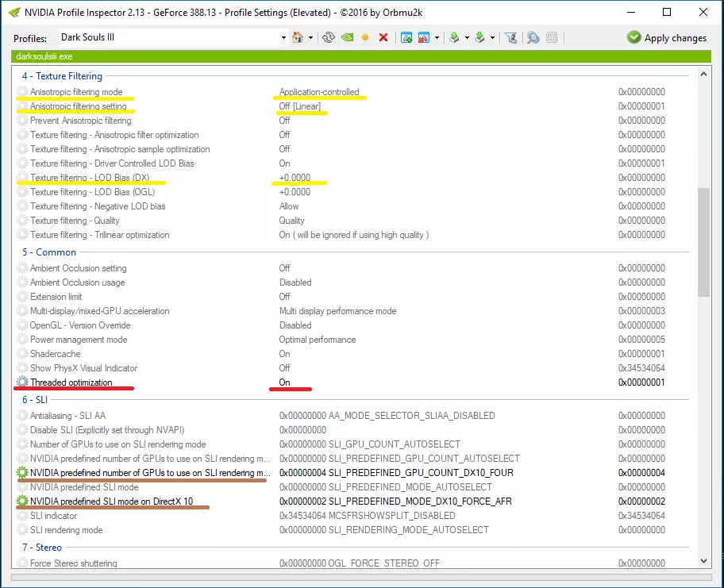Click the vertical scrollbar down arrow
Viewport: 724px width, 588px height.
tap(703, 561)
